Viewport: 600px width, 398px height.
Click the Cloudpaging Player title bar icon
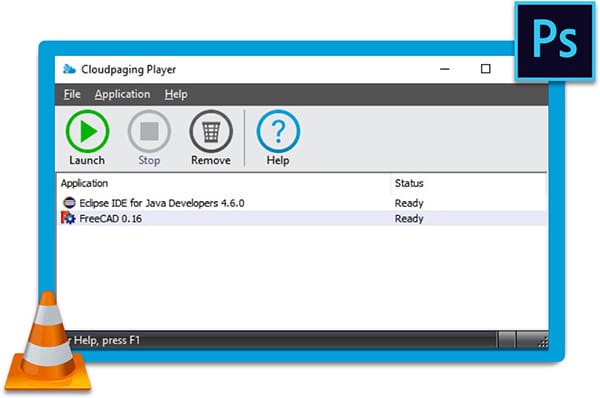tap(69, 69)
